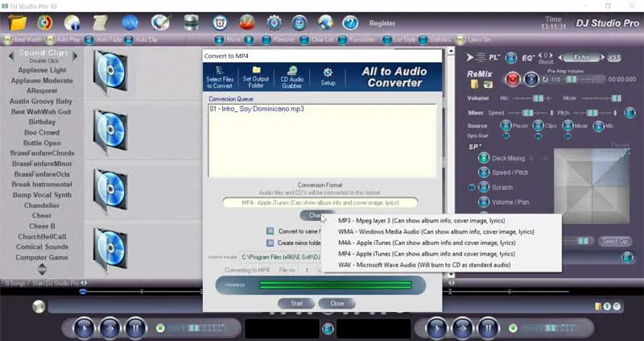
Task: Enable Mic source button
Action: (598, 126)
